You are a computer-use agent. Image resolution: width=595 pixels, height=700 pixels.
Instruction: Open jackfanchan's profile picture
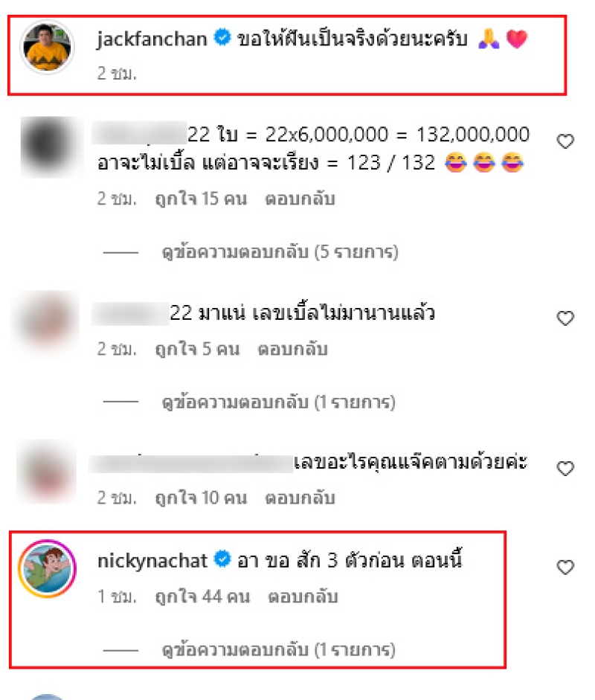tap(48, 48)
